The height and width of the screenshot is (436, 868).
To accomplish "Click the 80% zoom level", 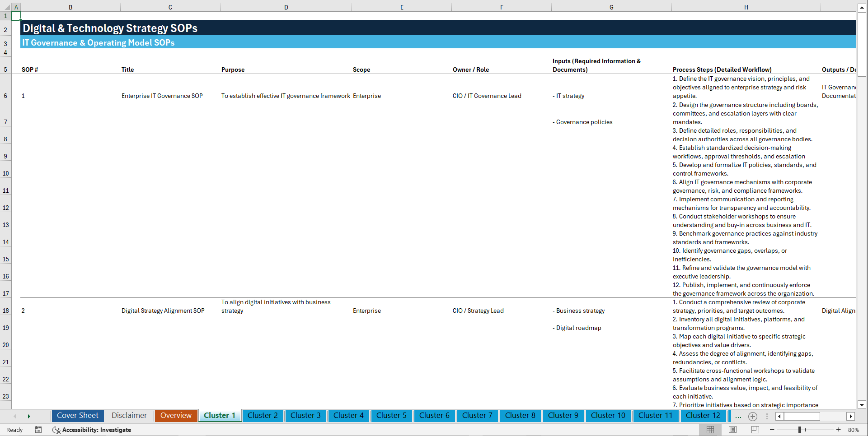I will pyautogui.click(x=854, y=430).
